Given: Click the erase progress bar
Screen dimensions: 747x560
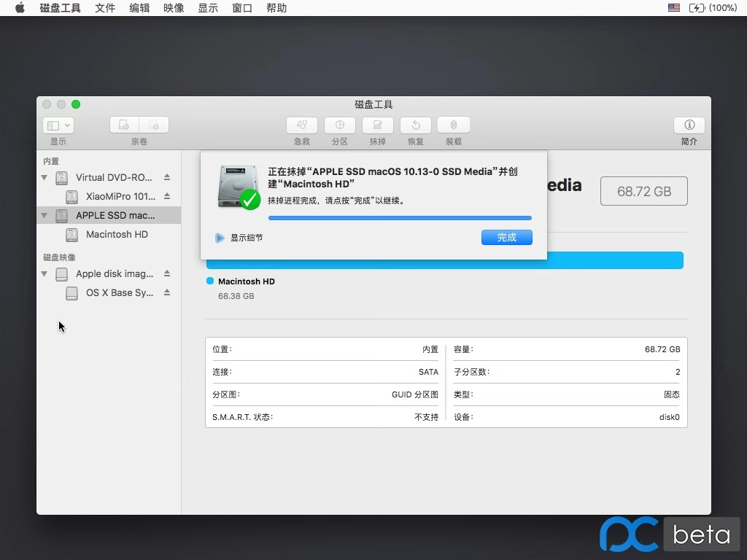Looking at the screenshot, I should click(400, 218).
